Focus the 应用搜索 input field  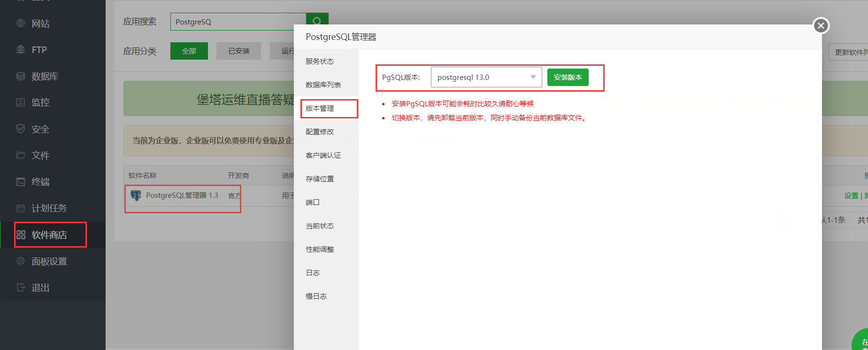[x=238, y=22]
